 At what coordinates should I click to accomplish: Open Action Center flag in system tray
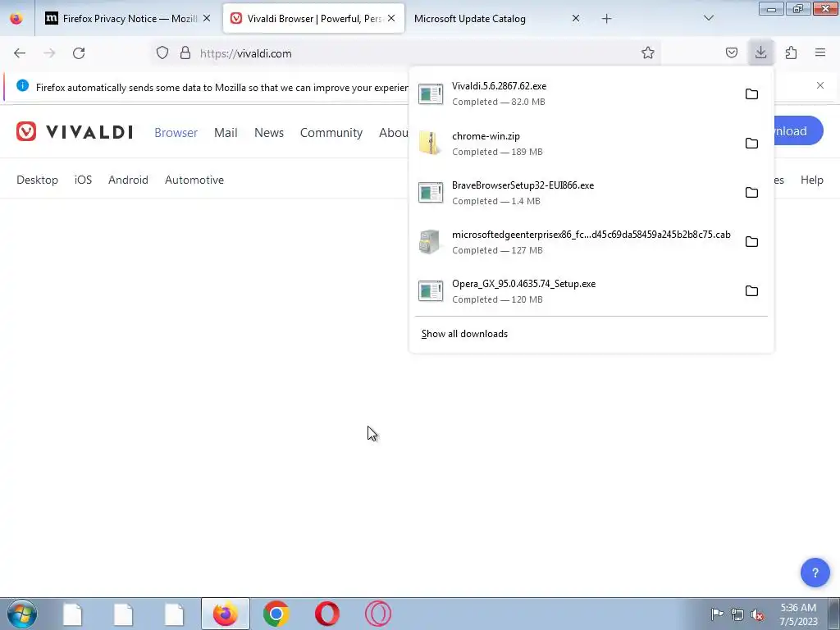tap(717, 614)
